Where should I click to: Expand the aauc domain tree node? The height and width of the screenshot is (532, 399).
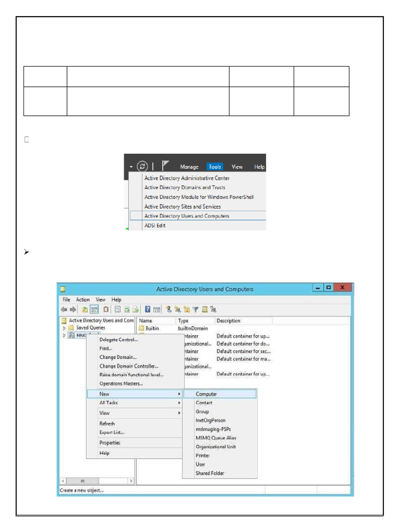(64, 335)
